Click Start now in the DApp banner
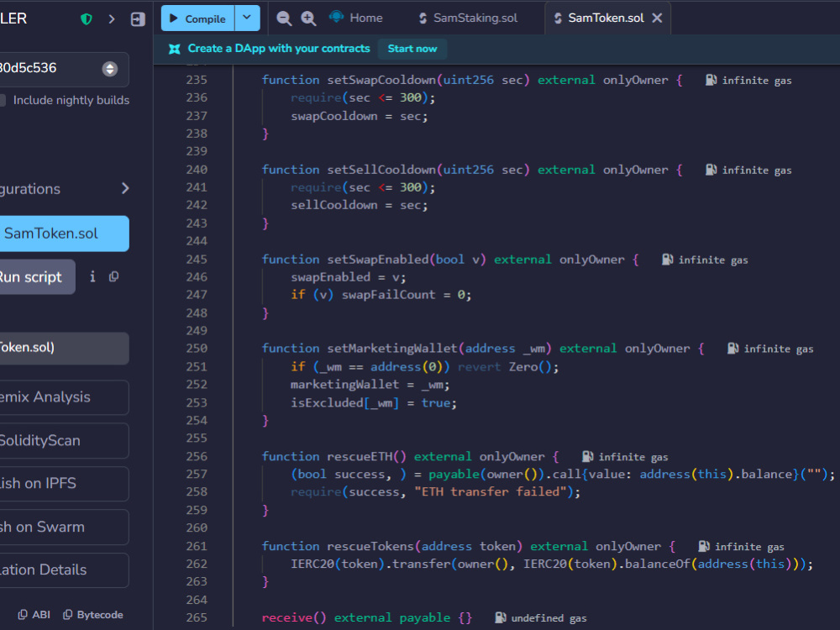Image resolution: width=840 pixels, height=630 pixels. [x=412, y=49]
